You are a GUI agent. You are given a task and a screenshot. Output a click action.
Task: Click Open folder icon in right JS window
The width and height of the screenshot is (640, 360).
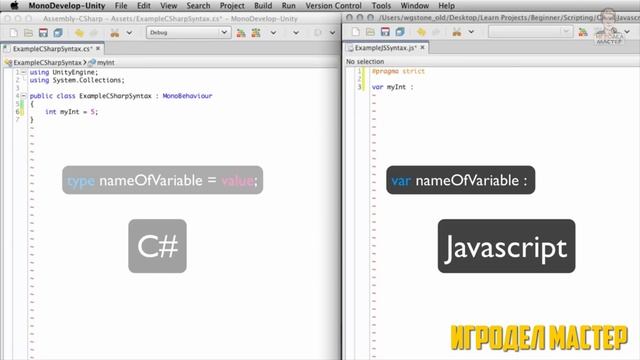[x=370, y=32]
